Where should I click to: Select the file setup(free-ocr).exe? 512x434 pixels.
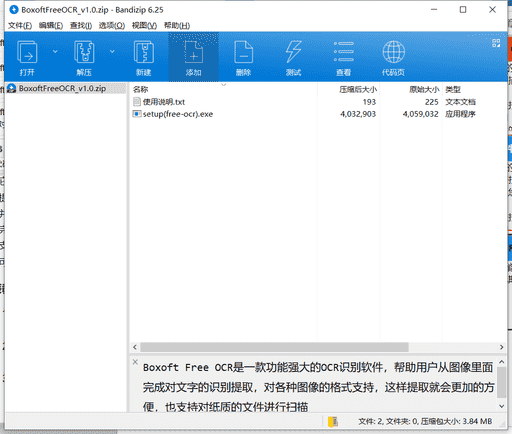[178, 114]
